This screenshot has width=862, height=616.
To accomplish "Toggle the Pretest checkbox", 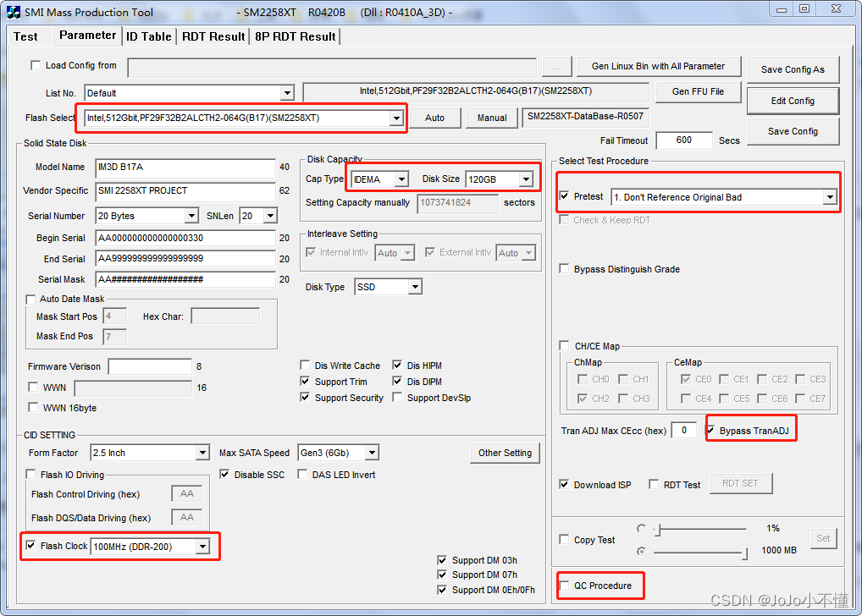I will [564, 196].
